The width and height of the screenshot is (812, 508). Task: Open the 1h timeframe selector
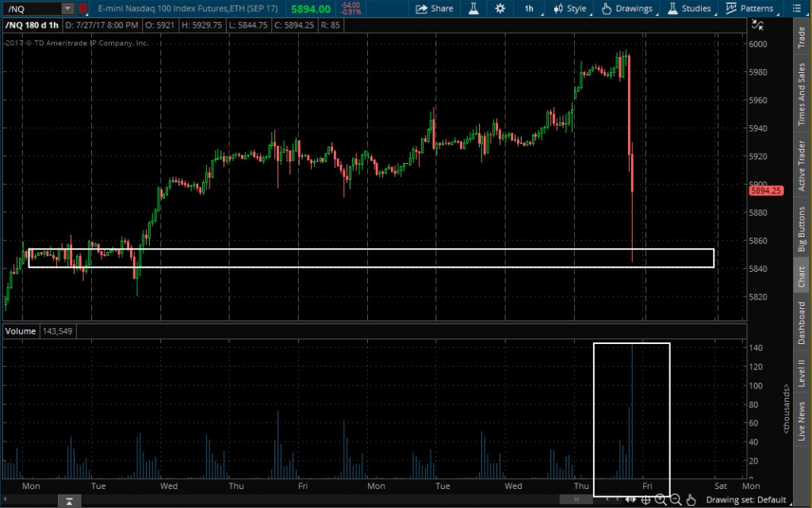[529, 9]
